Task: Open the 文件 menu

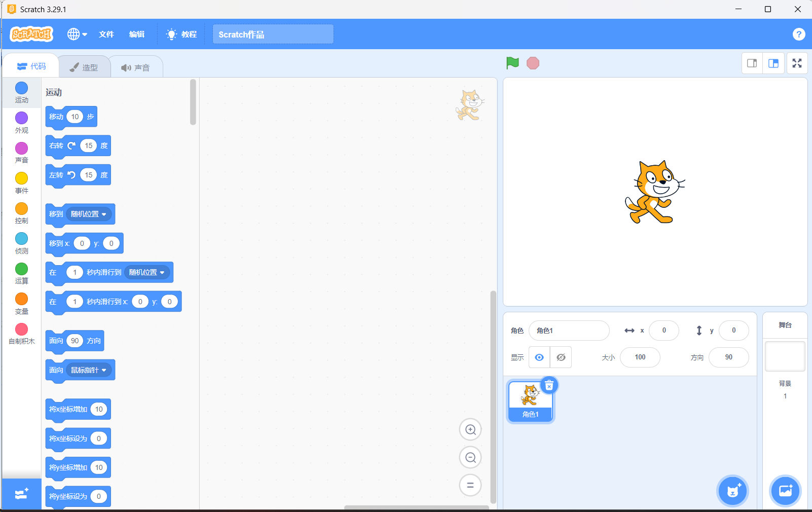Action: [106, 34]
